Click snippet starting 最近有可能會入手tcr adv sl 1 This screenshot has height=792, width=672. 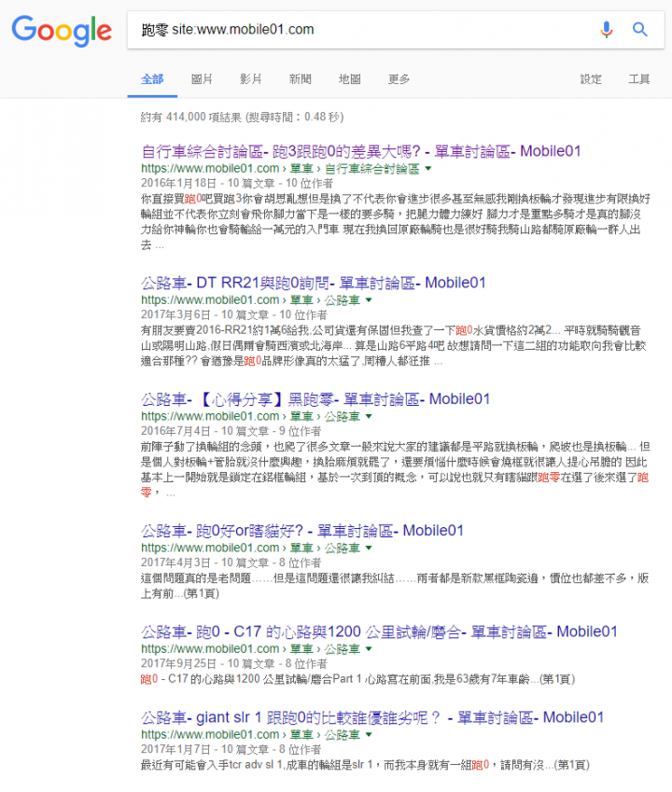click(365, 765)
